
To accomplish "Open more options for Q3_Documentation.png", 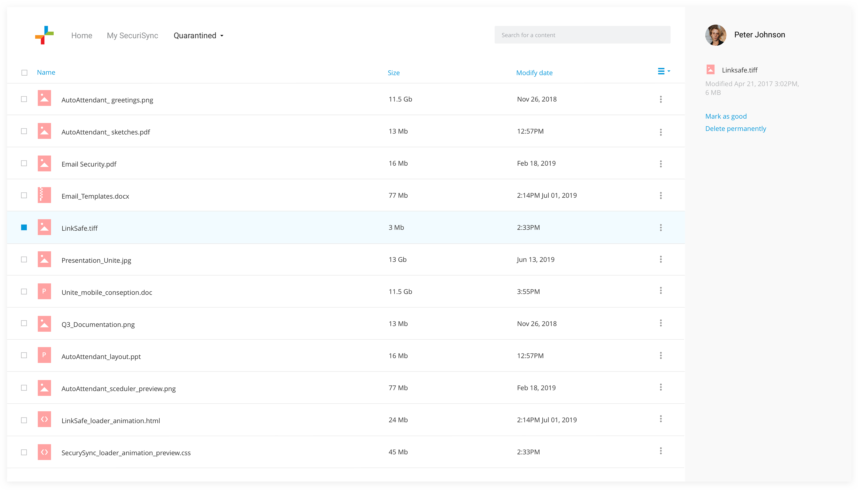I will point(660,323).
